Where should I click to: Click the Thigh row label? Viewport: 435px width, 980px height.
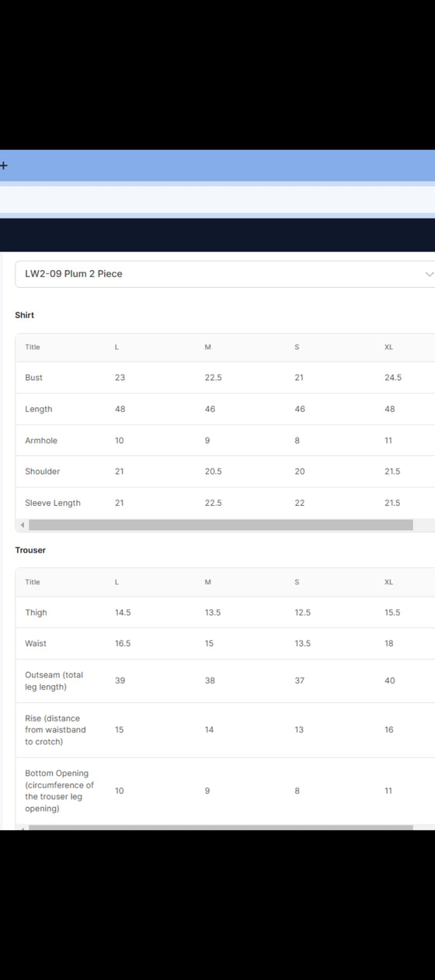[x=36, y=613]
